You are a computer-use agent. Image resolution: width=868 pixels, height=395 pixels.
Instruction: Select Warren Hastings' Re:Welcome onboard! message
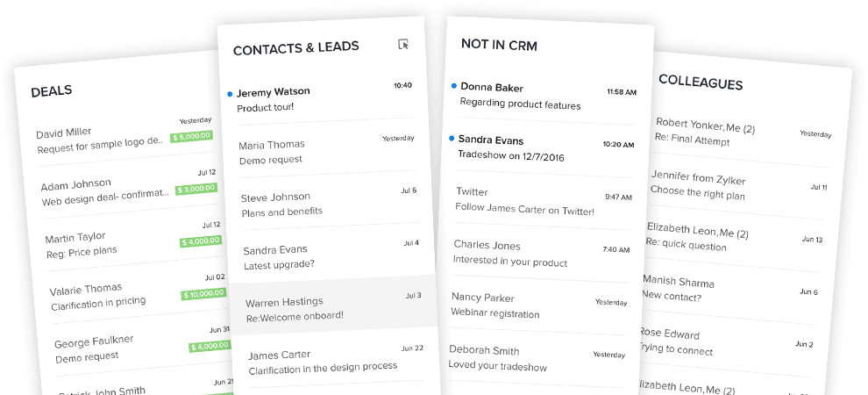point(334,308)
